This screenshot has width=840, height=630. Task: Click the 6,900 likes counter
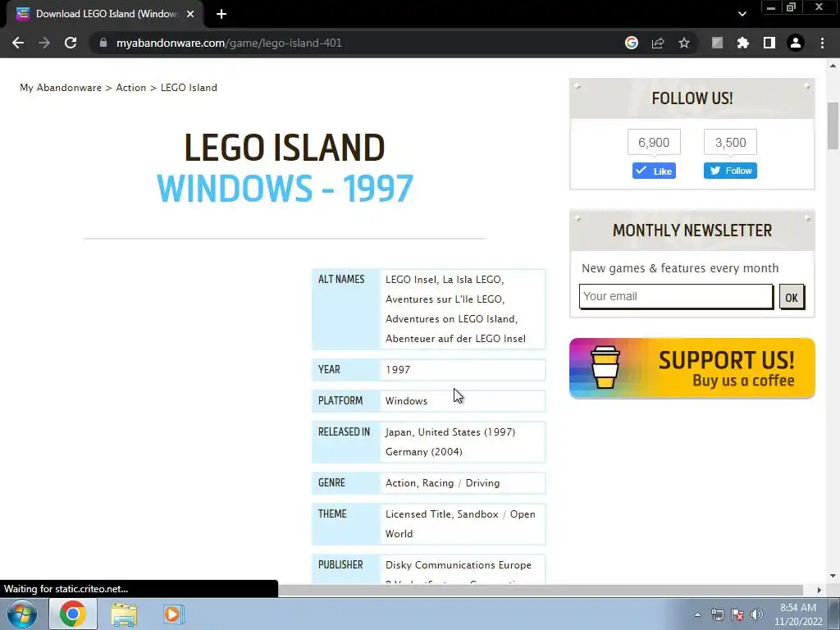pos(654,142)
